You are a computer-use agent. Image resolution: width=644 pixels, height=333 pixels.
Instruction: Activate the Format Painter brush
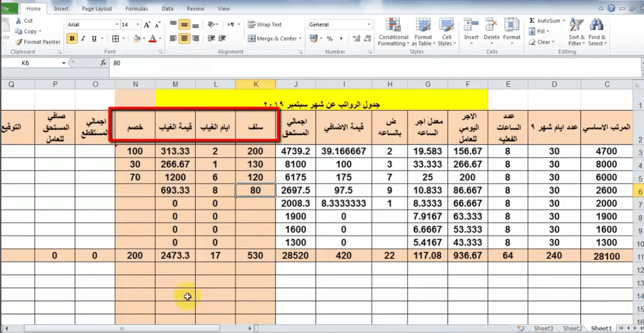37,42
